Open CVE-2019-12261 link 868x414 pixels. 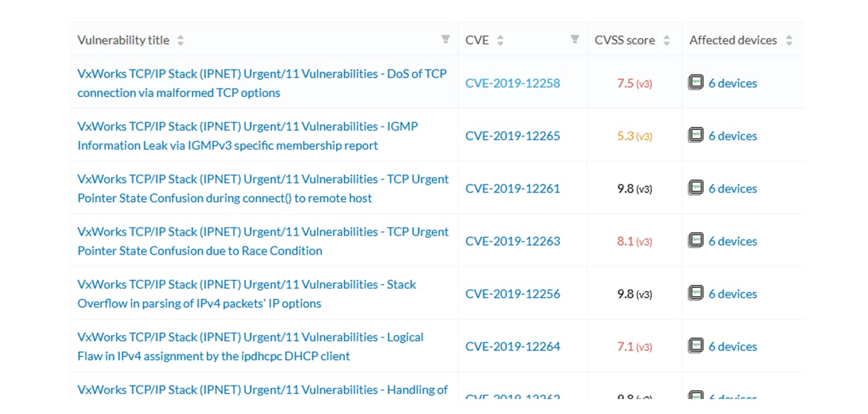(x=512, y=189)
